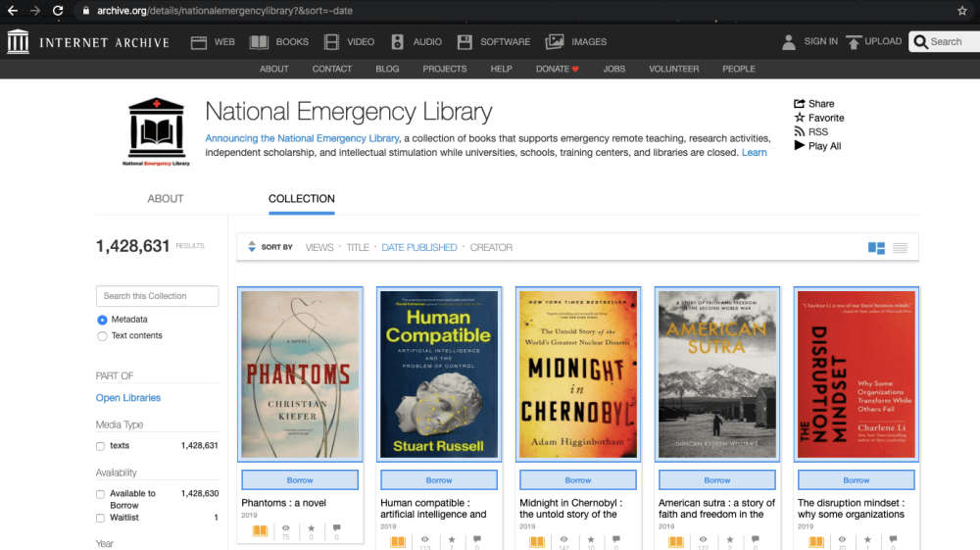Image resolution: width=980 pixels, height=550 pixels.
Task: Click the Internet Archive logo icon
Action: (18, 42)
